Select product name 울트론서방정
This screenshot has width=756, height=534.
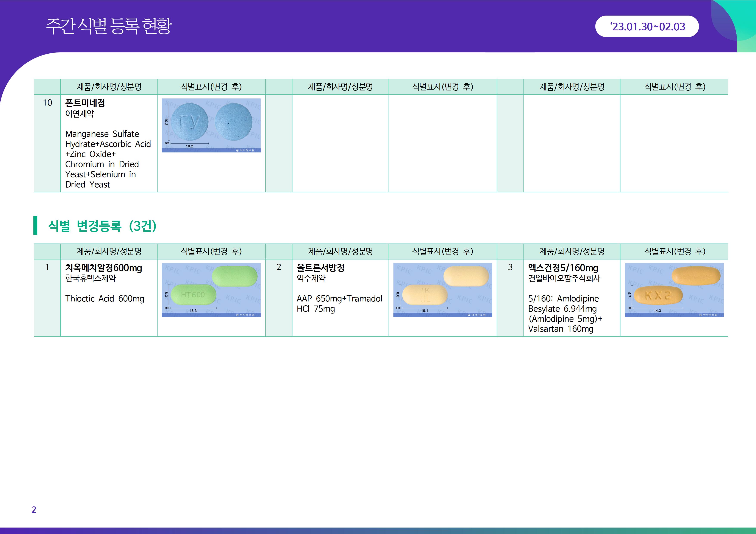[x=320, y=268]
